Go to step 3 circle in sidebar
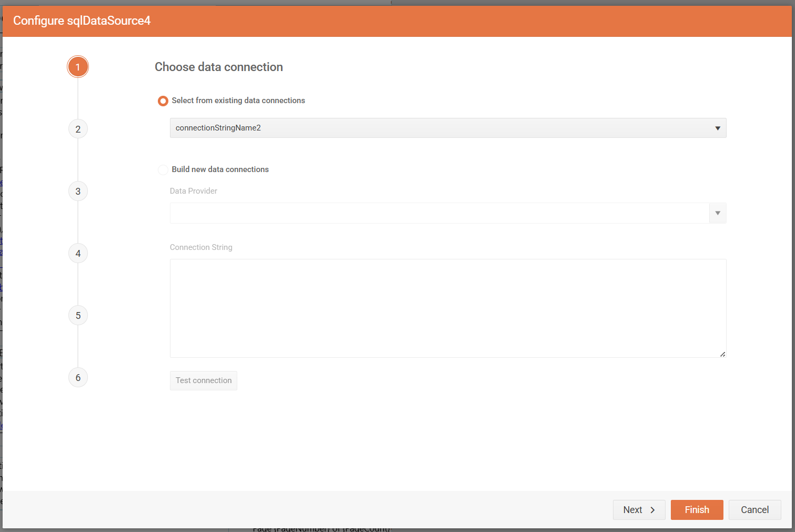The image size is (795, 532). 78,191
